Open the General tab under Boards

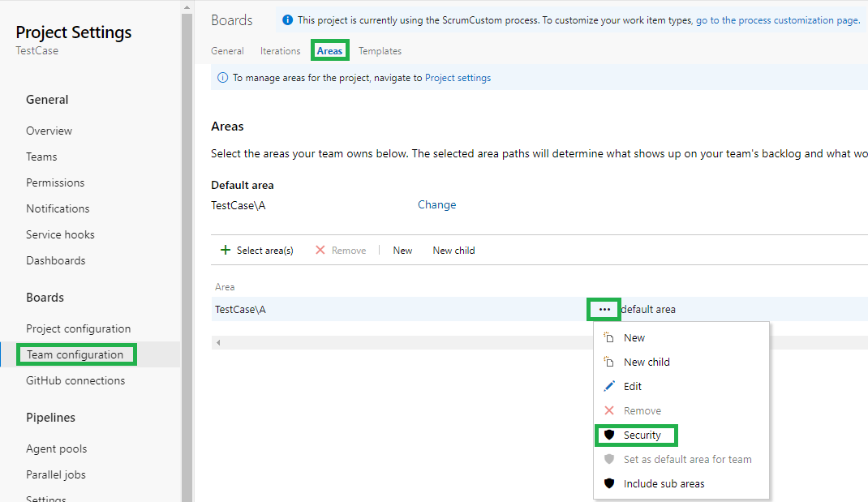click(227, 51)
